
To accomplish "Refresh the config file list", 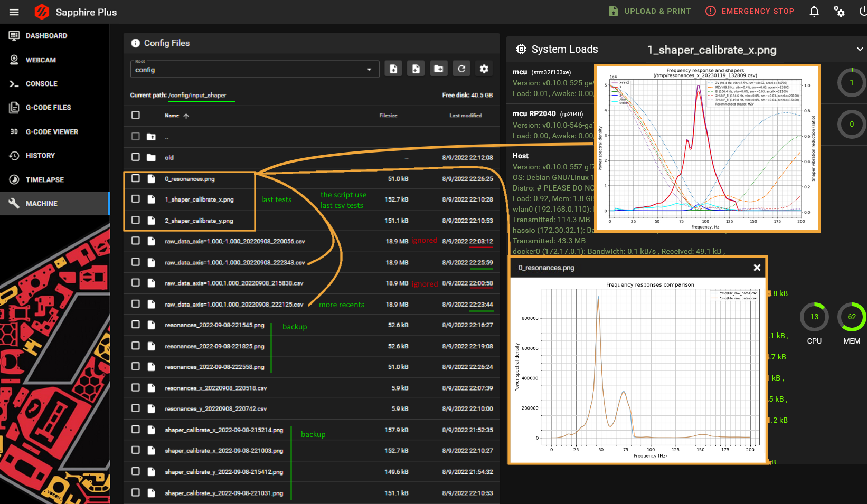I will click(461, 69).
